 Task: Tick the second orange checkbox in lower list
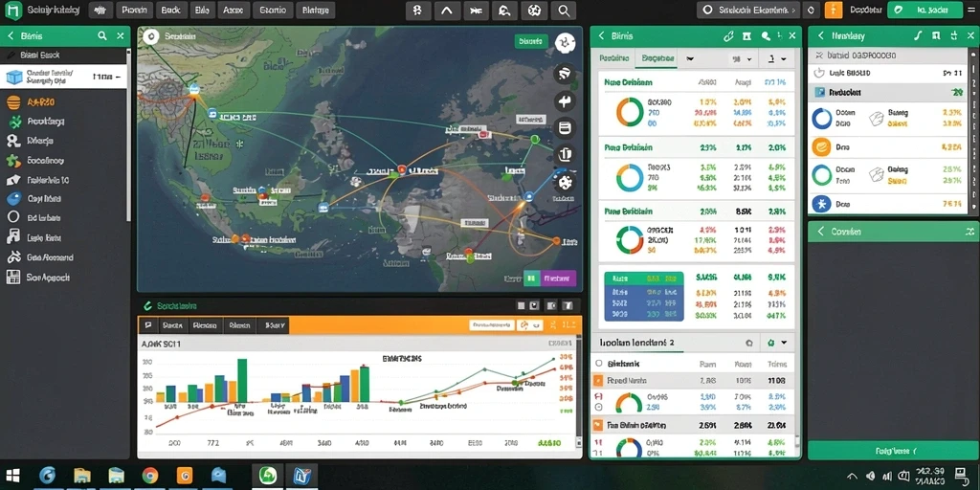[x=598, y=425]
